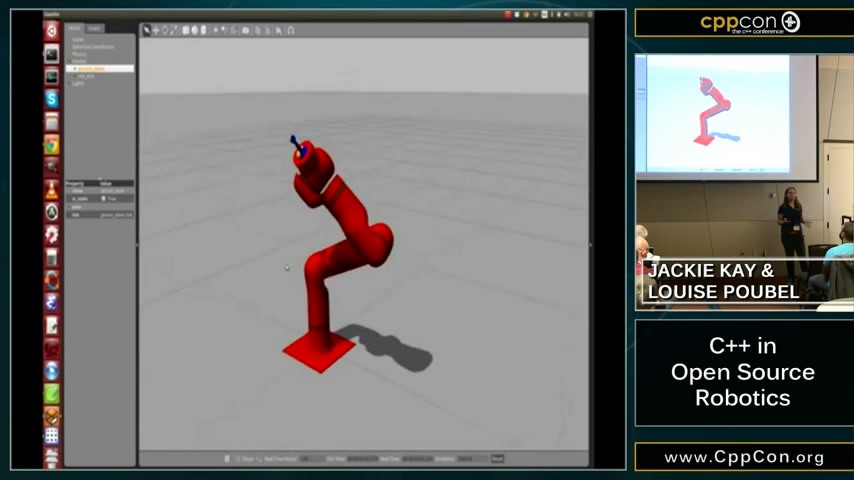Image resolution: width=854 pixels, height=480 pixels.
Task: Select the arrow selection mode tool
Action: point(147,30)
